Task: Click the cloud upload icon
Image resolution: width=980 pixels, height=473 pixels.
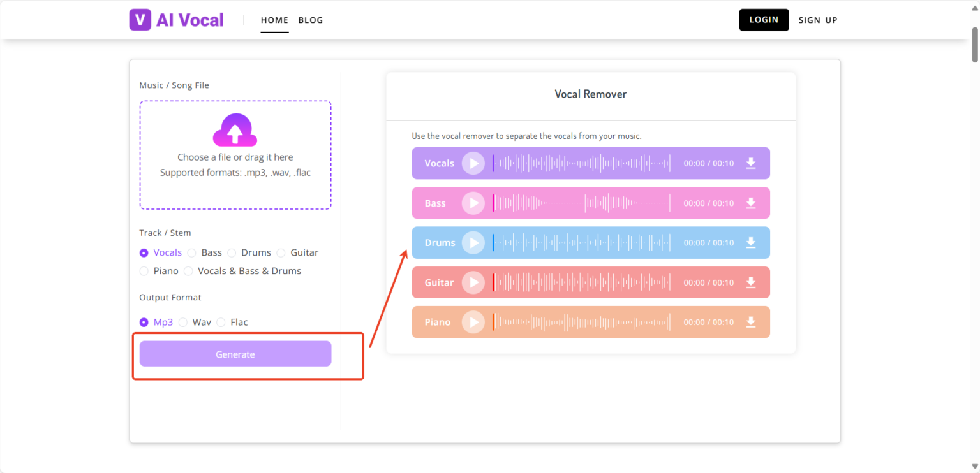Action: click(x=235, y=131)
